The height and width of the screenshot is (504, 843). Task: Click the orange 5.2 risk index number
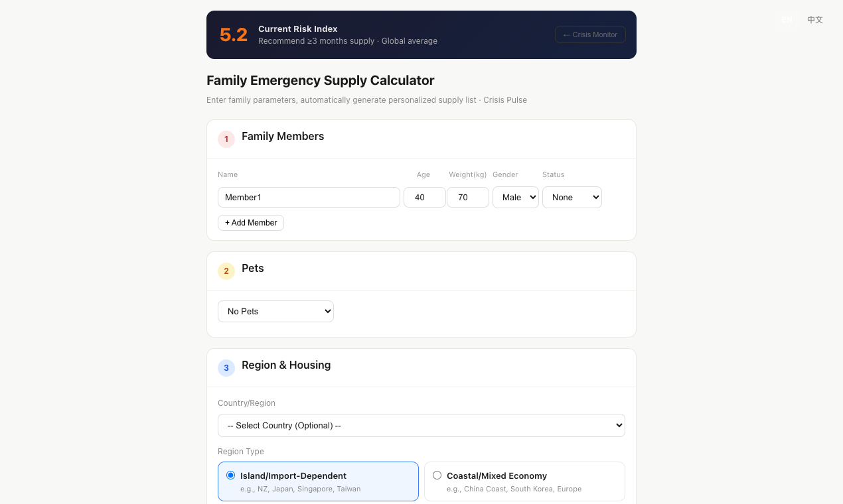click(x=234, y=34)
